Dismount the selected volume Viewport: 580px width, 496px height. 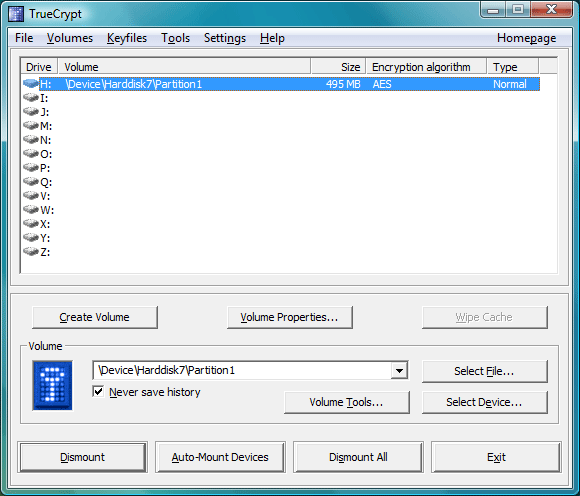tap(82, 457)
